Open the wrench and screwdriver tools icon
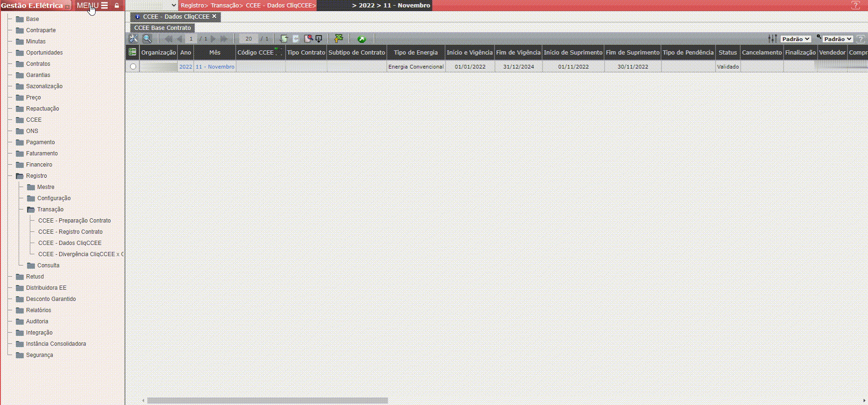Image resolution: width=868 pixels, height=405 pixels. click(133, 39)
